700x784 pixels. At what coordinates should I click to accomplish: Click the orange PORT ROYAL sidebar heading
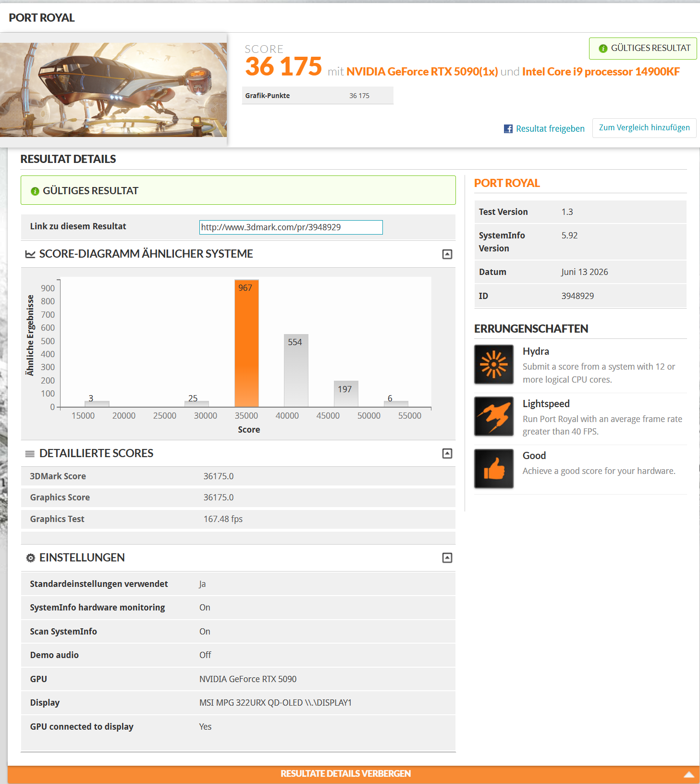click(x=507, y=183)
